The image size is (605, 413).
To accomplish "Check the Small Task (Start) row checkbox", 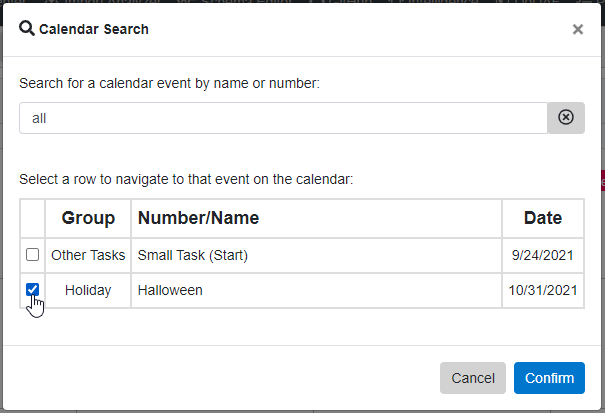I will pos(32,255).
